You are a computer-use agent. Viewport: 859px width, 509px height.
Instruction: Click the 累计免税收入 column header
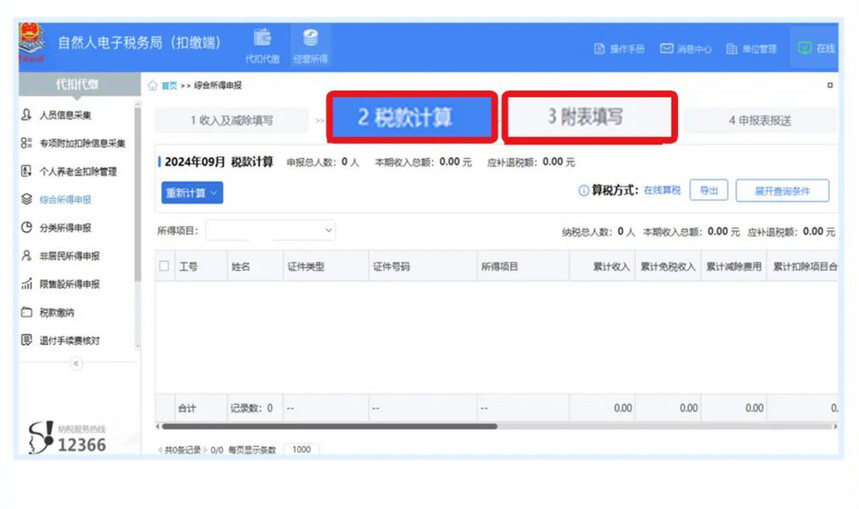click(668, 267)
